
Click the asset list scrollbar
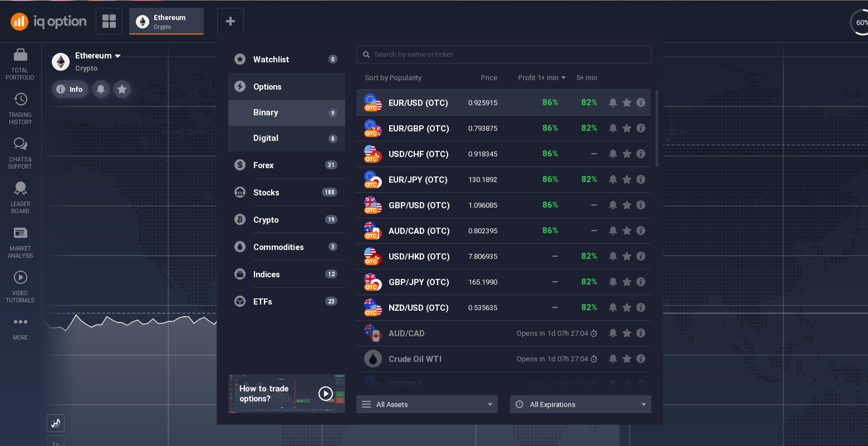[x=657, y=128]
